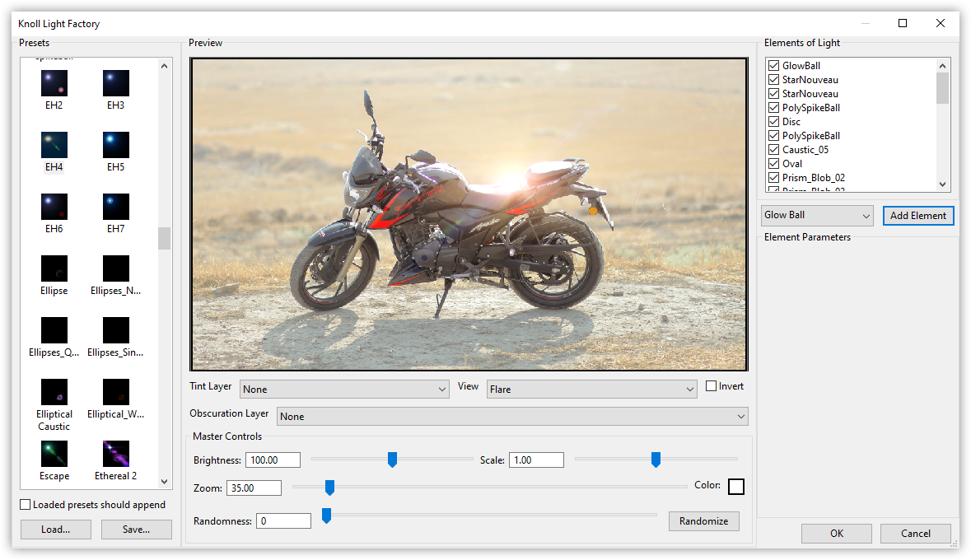The width and height of the screenshot is (971, 560).
Task: Click the Load... presets button
Action: [56, 530]
